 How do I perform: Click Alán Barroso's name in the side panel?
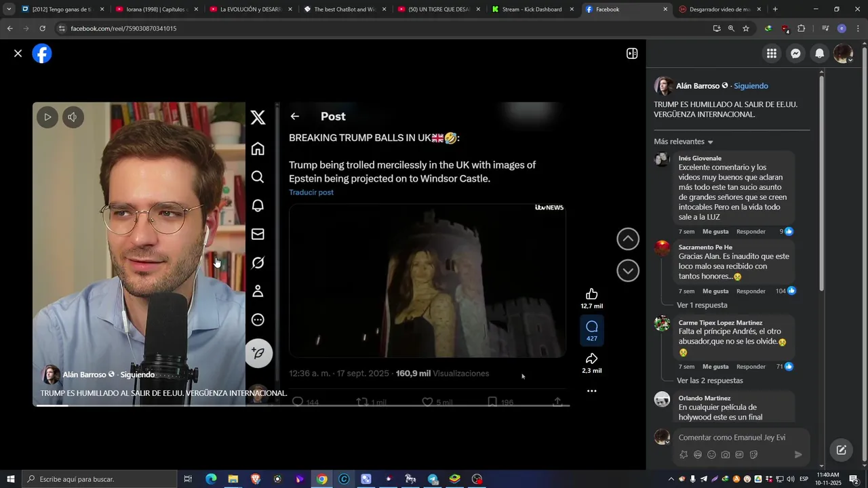[698, 86]
